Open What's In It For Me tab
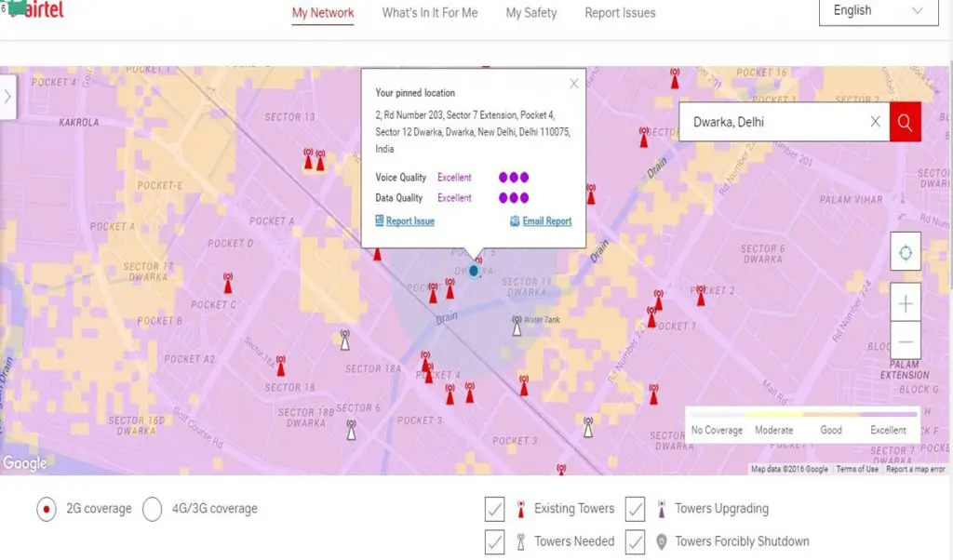This screenshot has width=953, height=560. click(x=430, y=13)
